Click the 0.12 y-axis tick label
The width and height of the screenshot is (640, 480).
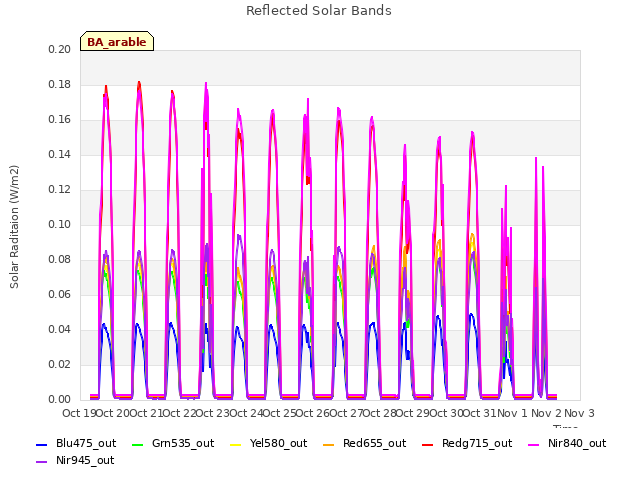pyautogui.click(x=59, y=189)
